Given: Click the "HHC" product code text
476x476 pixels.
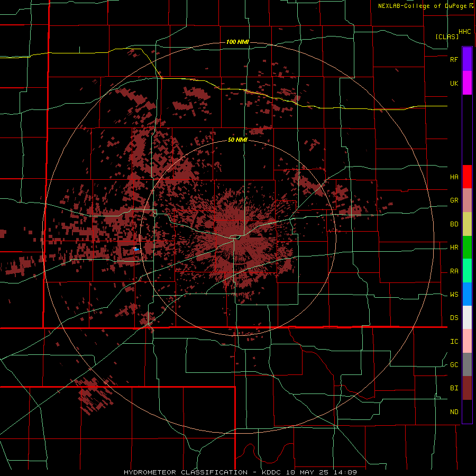Looking at the screenshot, I should click(464, 32).
